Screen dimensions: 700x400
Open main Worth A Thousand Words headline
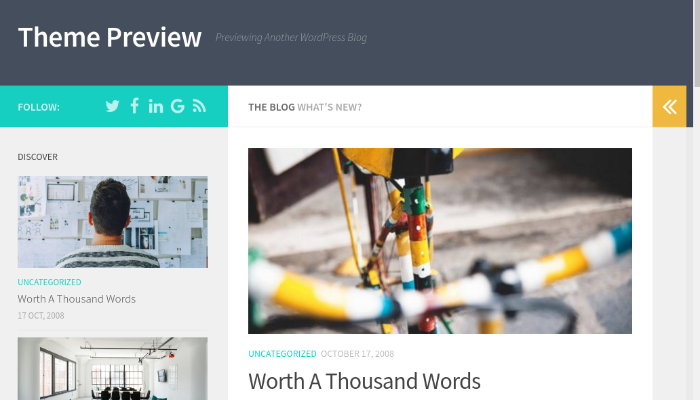(364, 381)
